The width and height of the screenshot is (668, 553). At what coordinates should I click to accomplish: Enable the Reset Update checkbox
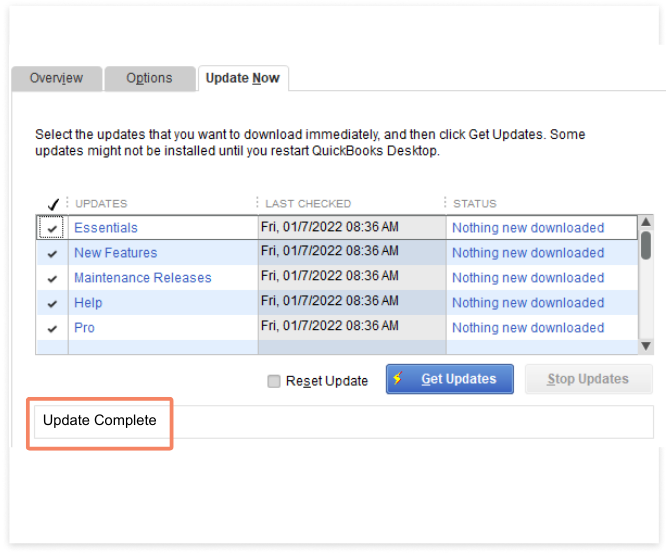coord(274,381)
